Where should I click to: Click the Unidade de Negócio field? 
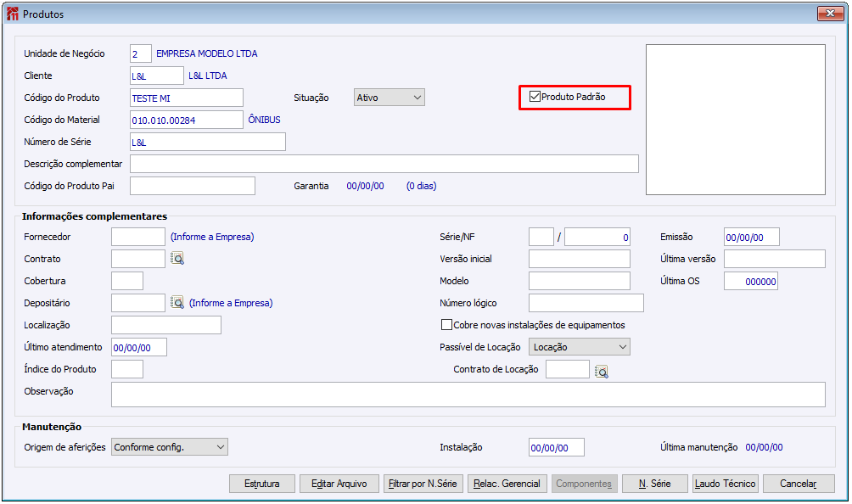coord(141,53)
